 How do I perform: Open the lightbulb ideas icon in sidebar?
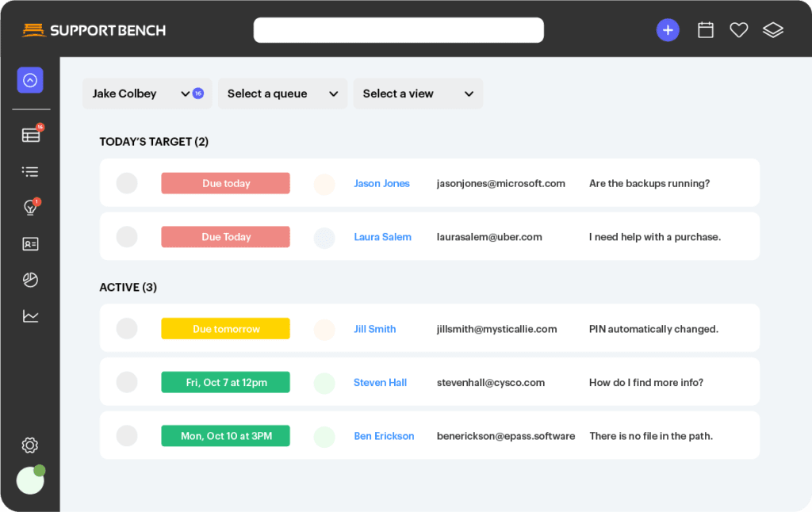click(x=31, y=208)
